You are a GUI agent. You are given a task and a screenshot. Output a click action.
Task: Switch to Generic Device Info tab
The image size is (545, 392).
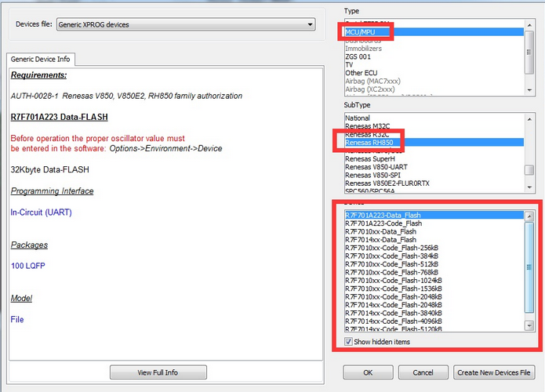(40, 59)
